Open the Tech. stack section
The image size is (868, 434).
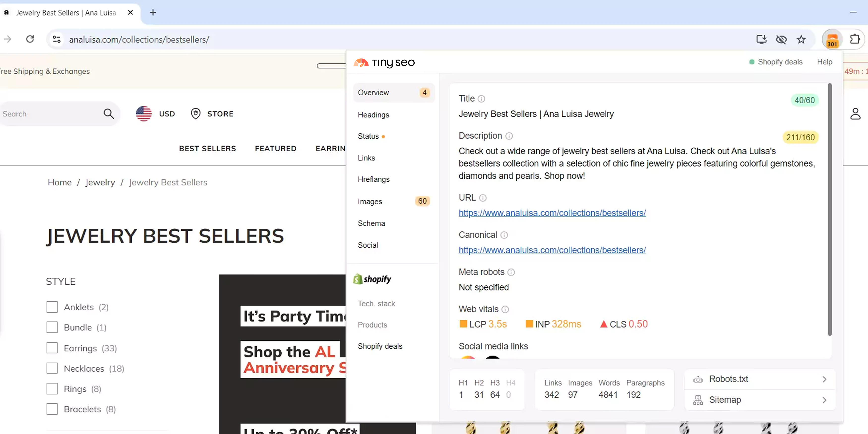coord(376,304)
